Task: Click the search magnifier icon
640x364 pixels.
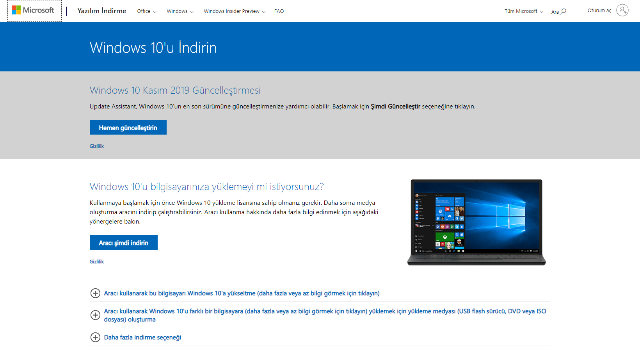Action: pos(563,11)
